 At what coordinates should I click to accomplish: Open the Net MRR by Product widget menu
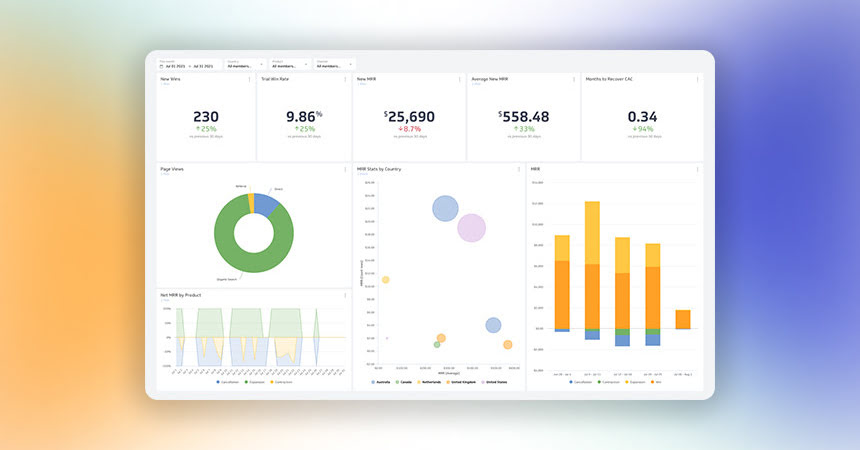pos(345,295)
